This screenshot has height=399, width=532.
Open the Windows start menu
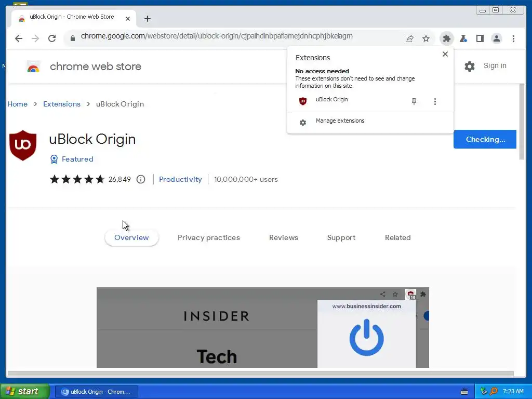tap(25, 391)
